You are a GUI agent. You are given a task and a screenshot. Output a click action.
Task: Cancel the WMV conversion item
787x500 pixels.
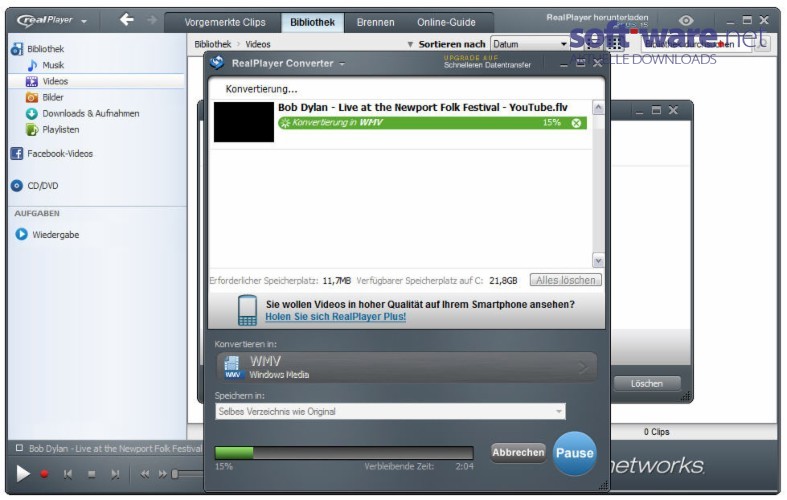[x=576, y=123]
